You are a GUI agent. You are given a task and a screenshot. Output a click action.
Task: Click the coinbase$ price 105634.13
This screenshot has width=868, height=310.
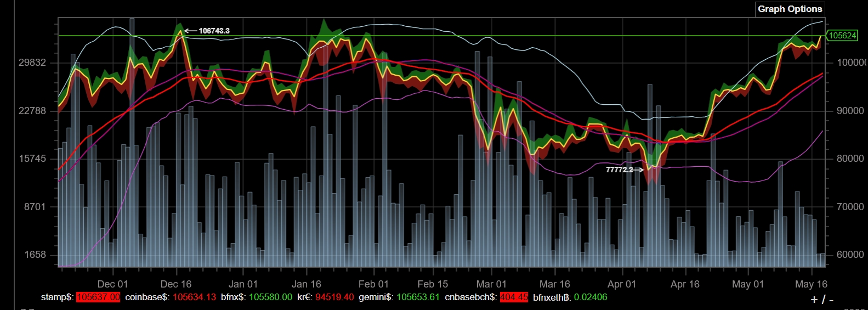194,297
